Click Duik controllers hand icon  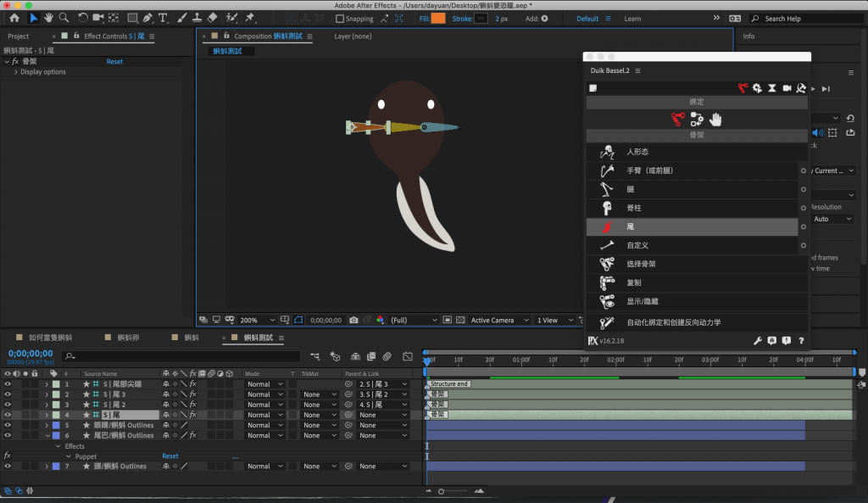[x=715, y=119]
